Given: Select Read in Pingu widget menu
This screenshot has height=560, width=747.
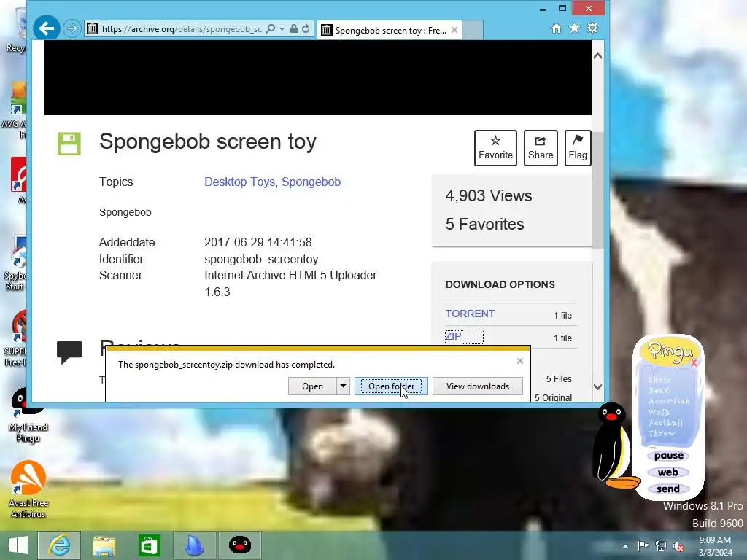Looking at the screenshot, I should click(658, 391).
